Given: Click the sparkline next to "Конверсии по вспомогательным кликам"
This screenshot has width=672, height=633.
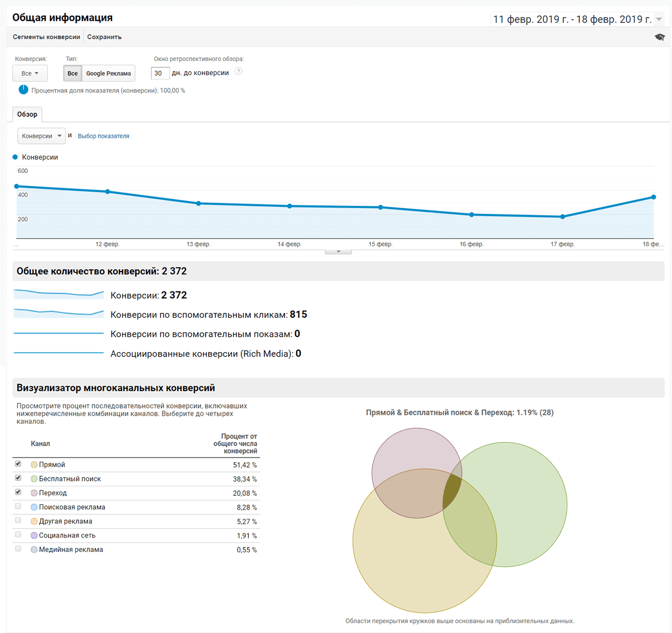Looking at the screenshot, I should 58,313.
